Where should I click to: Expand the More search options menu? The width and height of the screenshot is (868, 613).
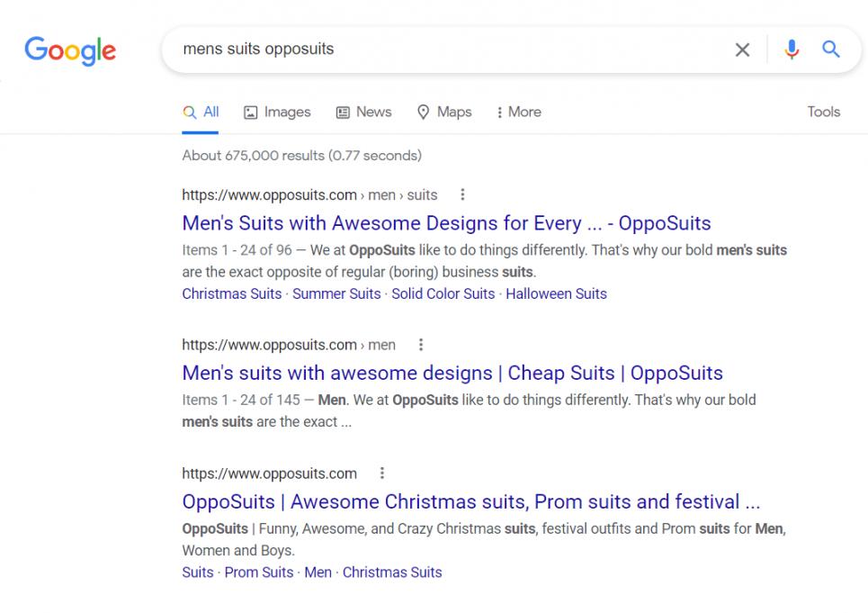519,113
